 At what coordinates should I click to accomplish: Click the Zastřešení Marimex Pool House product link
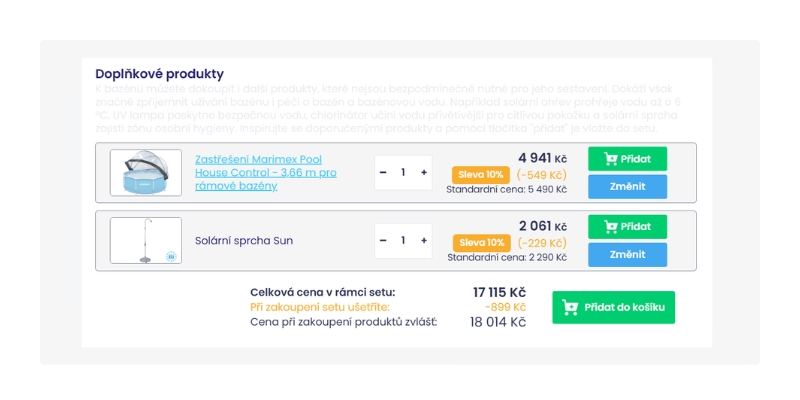pos(265,172)
